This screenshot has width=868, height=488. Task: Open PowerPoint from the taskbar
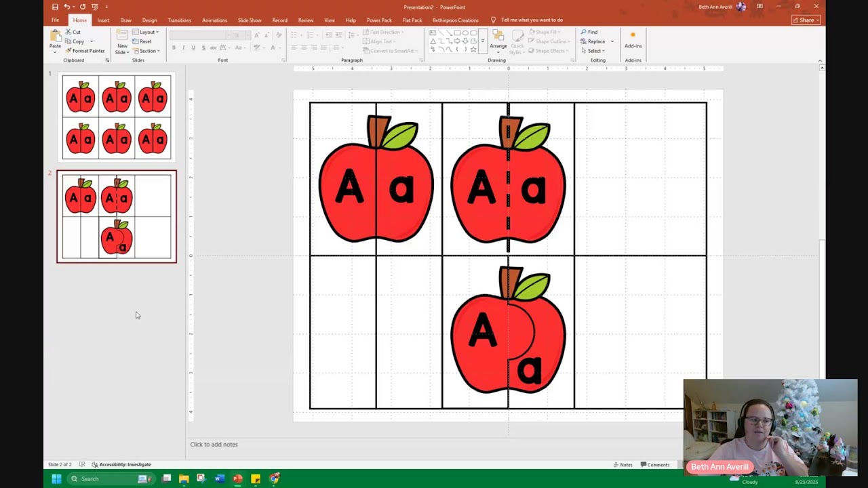click(237, 479)
